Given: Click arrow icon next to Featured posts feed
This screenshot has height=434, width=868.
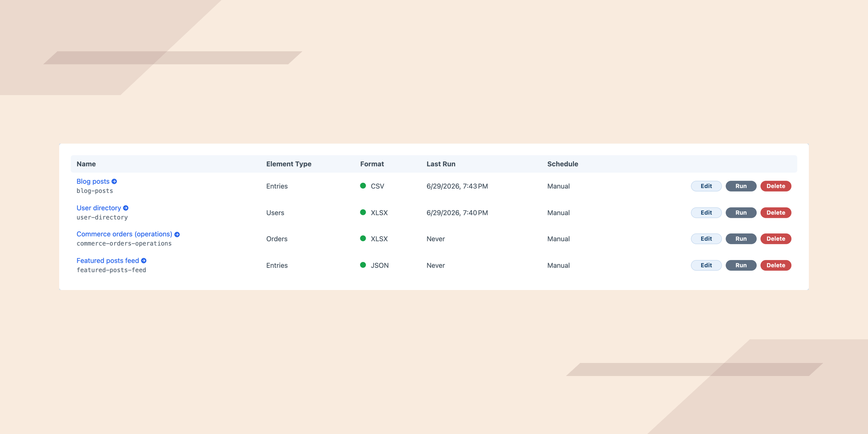Looking at the screenshot, I should pos(144,261).
